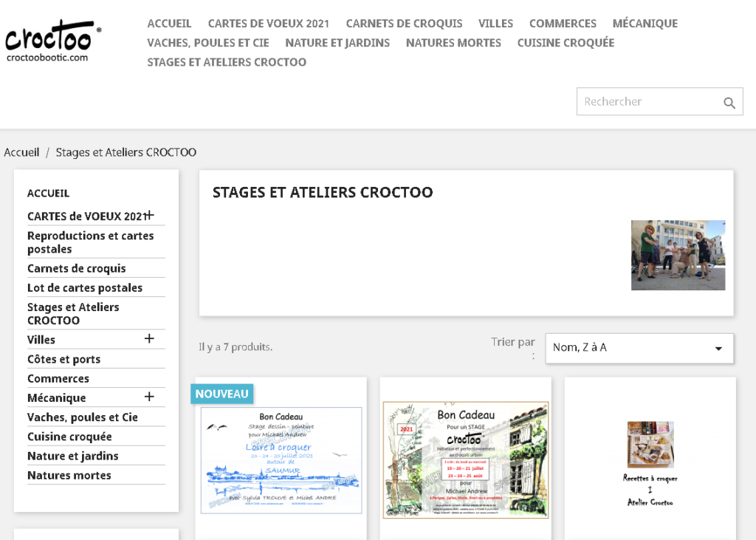
Task: Go to Accueil via breadcrumb
Action: tap(21, 152)
